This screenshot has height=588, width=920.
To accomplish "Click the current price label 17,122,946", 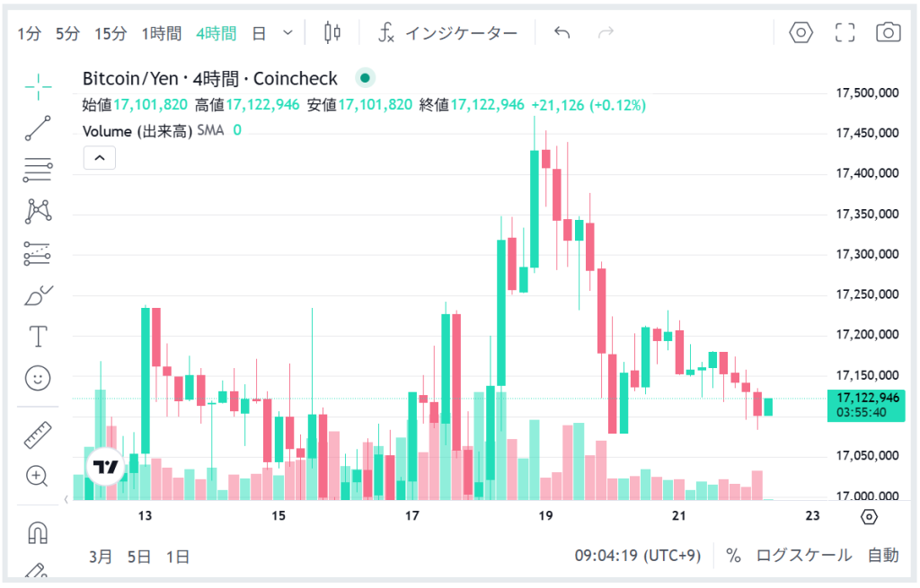I will [x=866, y=398].
